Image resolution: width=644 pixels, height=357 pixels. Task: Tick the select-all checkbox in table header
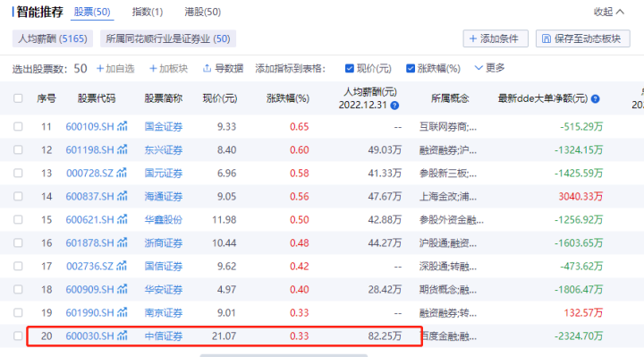click(x=18, y=98)
